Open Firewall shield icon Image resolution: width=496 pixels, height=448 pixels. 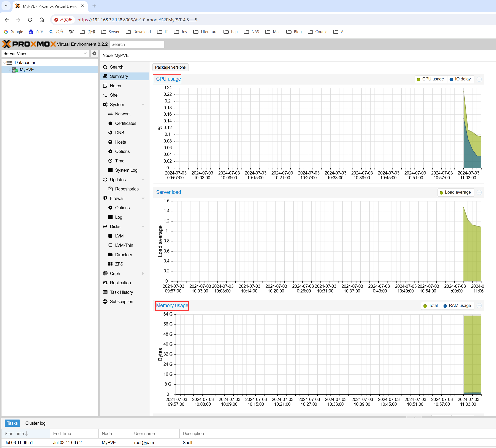coord(105,198)
